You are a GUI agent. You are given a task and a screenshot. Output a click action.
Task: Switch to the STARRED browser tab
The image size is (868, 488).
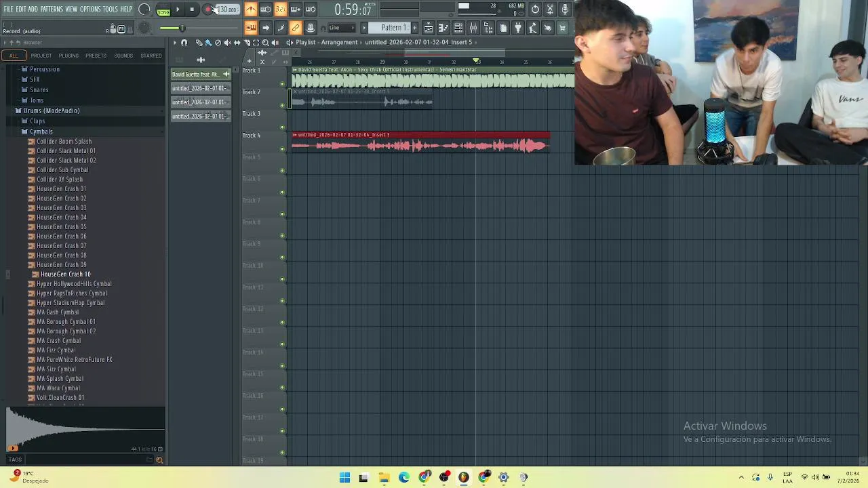pos(151,56)
